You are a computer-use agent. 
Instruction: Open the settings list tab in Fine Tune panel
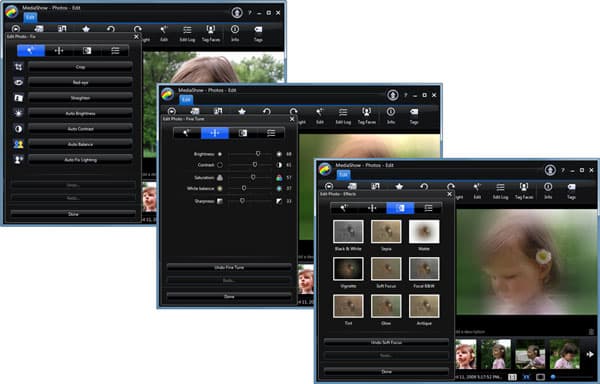pyautogui.click(x=271, y=133)
